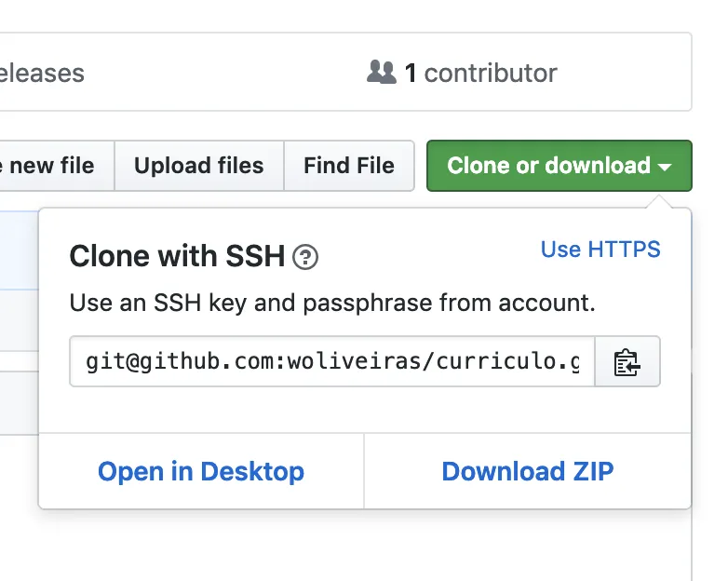Click the Clone with SSH heading
The height and width of the screenshot is (581, 728).
(x=177, y=256)
